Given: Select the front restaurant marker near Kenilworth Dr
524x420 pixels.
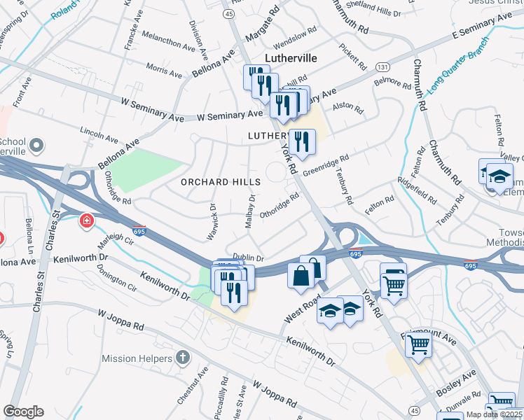Looking at the screenshot, I should pos(234,295).
